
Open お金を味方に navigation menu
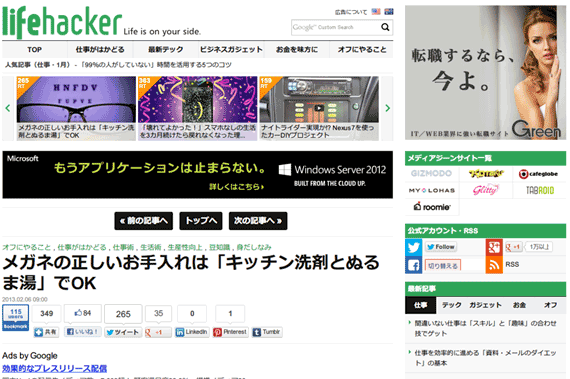coord(297,49)
